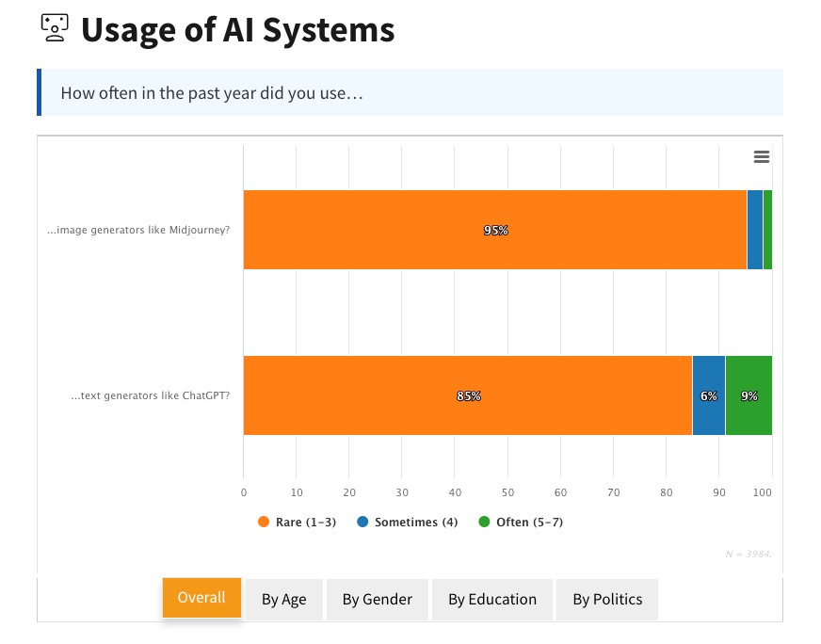This screenshot has height=644, width=821.
Task: Click the green 9% ChatGPT bar segment
Action: click(x=749, y=395)
